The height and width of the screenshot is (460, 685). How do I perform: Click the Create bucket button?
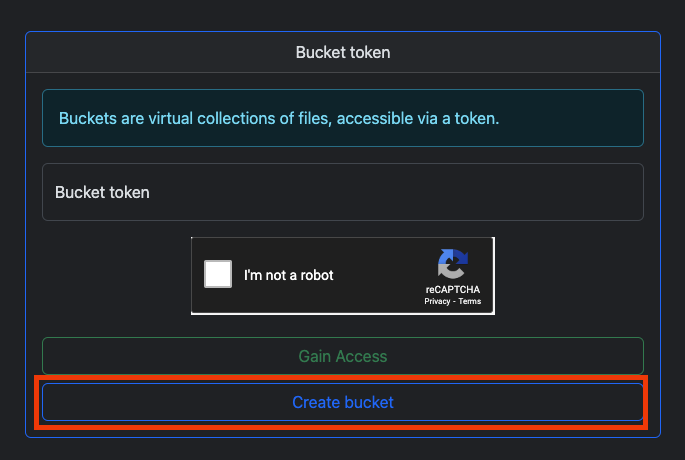coord(343,402)
